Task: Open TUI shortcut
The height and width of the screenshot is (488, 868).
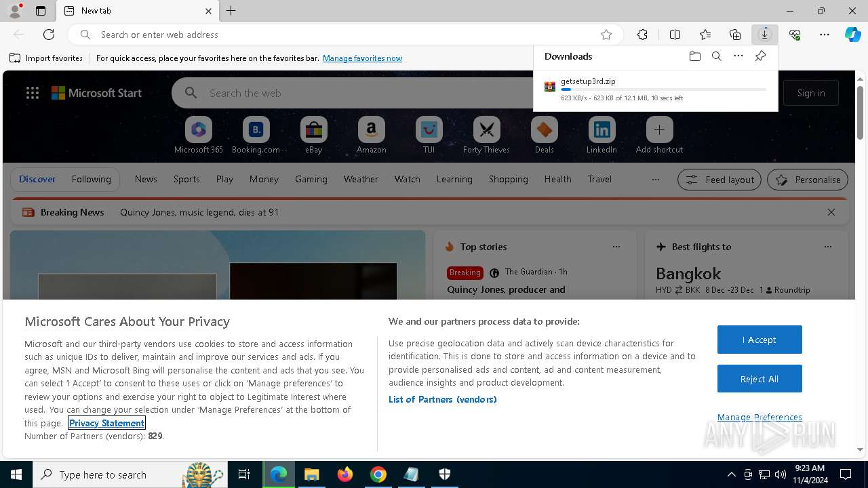Action: 429,135
